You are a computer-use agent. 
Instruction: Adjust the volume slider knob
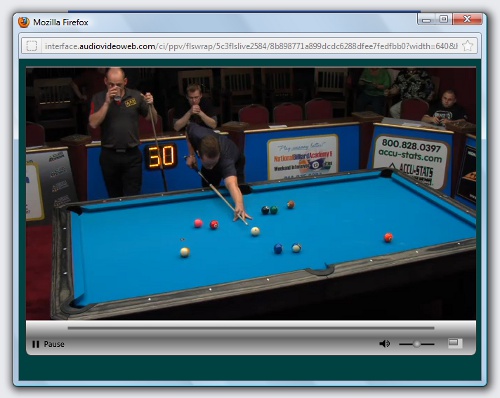(417, 344)
